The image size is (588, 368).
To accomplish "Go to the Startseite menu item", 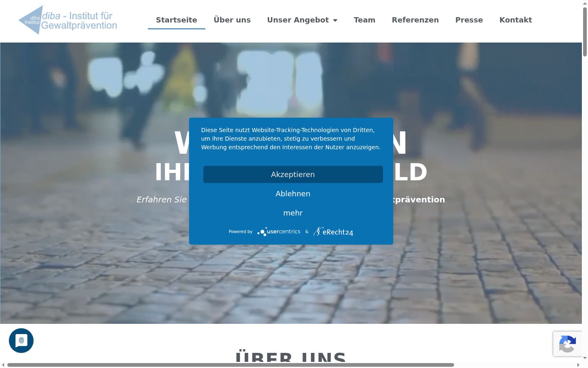I will tap(176, 20).
